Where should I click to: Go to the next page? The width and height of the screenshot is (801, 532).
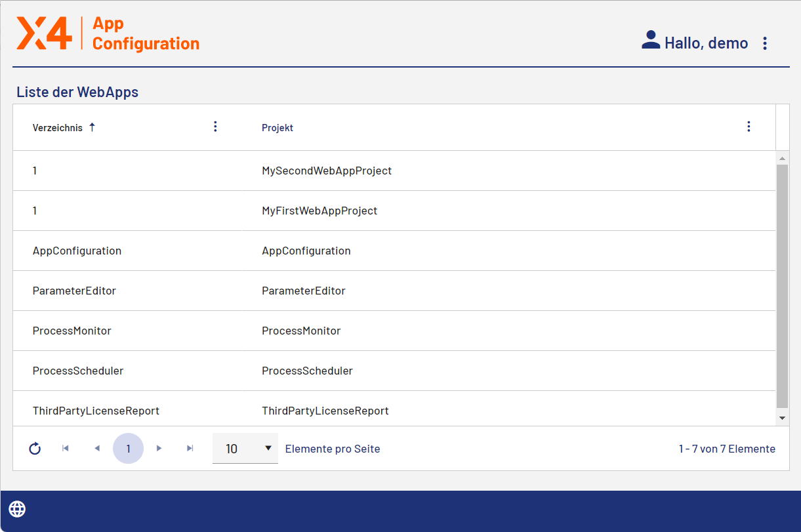click(159, 449)
